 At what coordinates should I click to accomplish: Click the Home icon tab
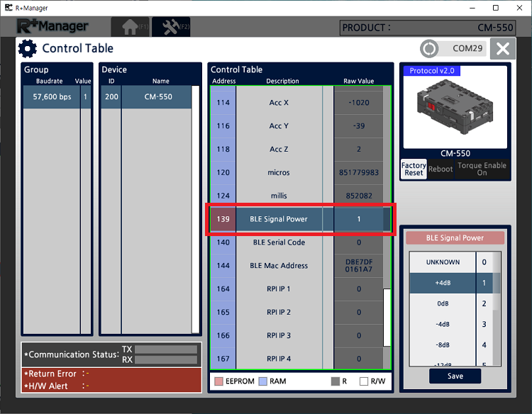coord(131,27)
